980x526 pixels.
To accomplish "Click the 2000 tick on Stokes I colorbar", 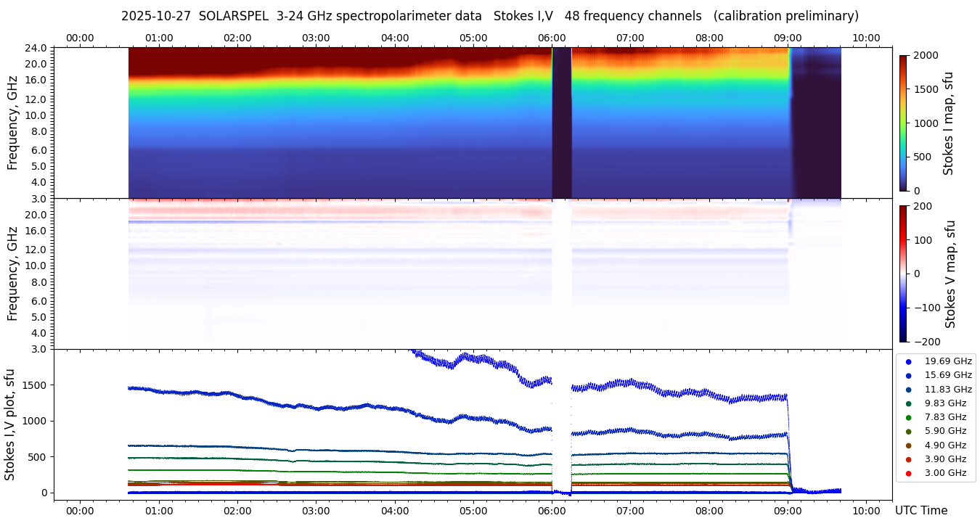I will (x=926, y=55).
